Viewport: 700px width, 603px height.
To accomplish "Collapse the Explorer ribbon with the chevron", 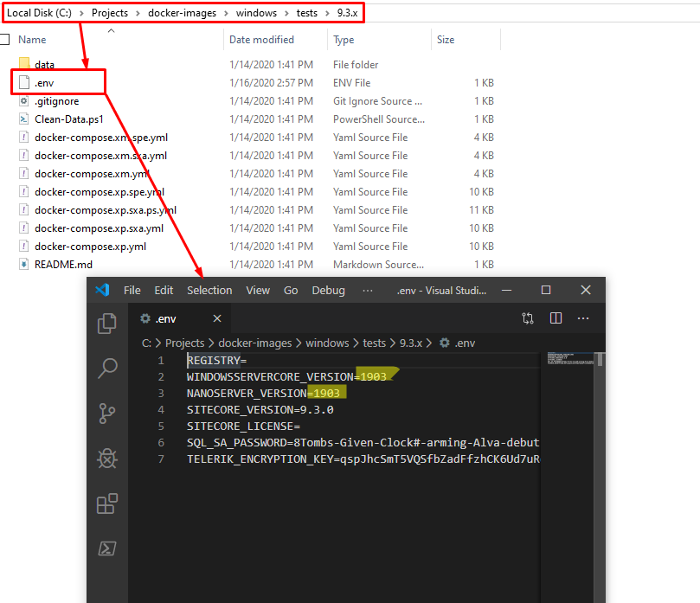I will [111, 29].
